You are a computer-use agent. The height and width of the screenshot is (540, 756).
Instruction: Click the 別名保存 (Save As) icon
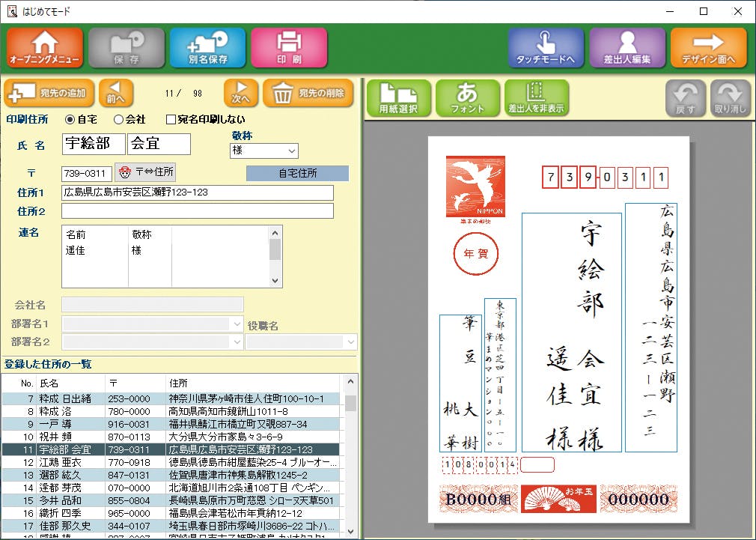click(x=207, y=48)
